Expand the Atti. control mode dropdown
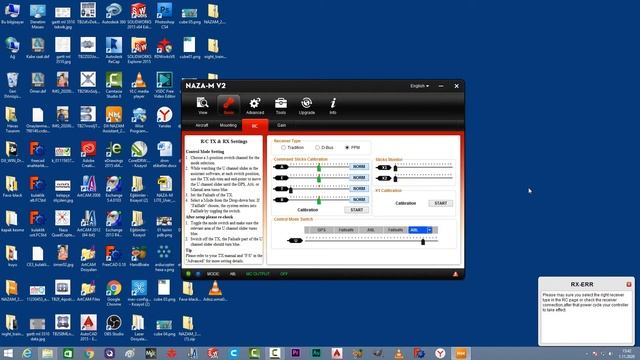The width and height of the screenshot is (640, 360). tap(429, 230)
